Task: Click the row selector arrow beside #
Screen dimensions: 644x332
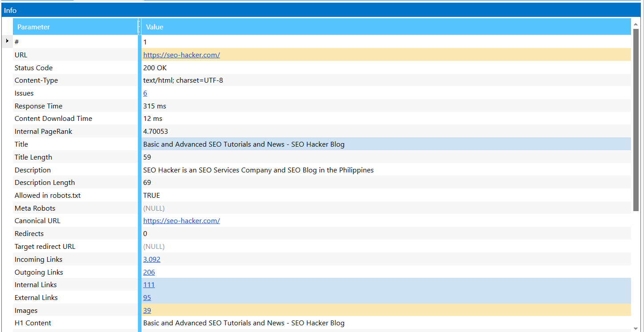Action: coord(7,41)
